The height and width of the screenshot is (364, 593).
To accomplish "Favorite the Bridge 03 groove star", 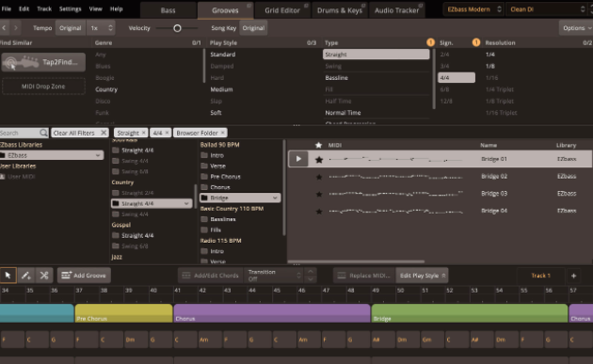I will (319, 194).
